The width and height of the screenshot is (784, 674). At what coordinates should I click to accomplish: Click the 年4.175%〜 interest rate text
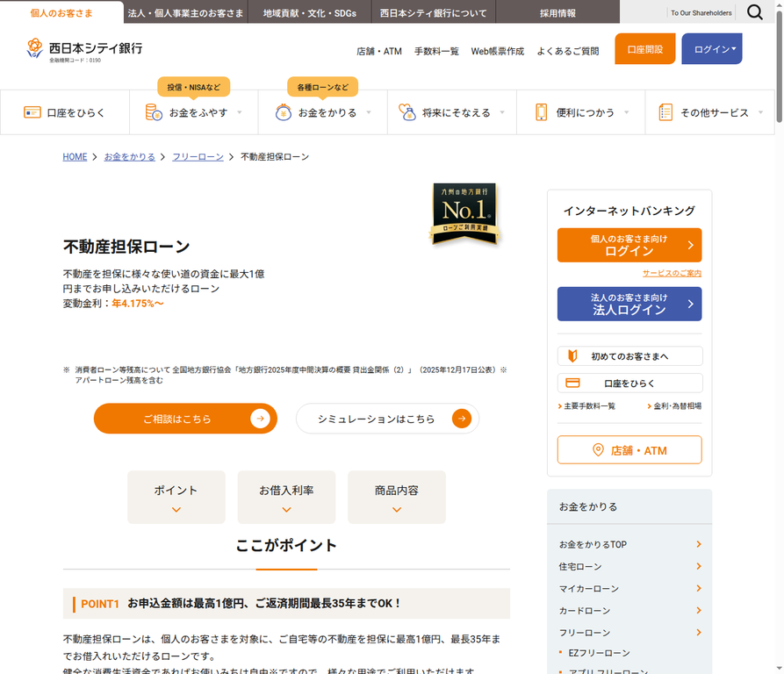pyautogui.click(x=138, y=304)
